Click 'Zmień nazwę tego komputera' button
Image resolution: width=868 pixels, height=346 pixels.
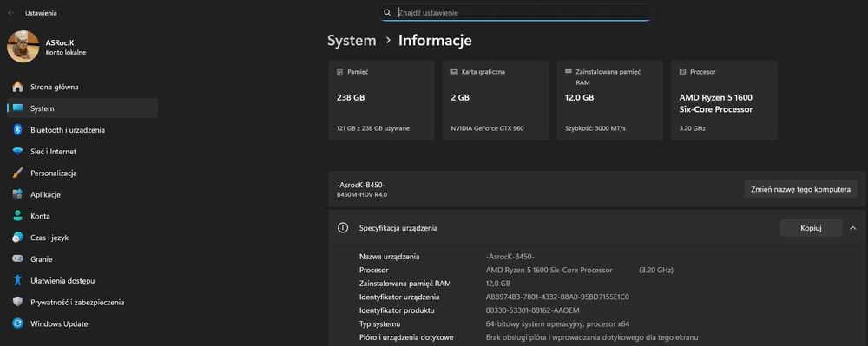click(800, 189)
